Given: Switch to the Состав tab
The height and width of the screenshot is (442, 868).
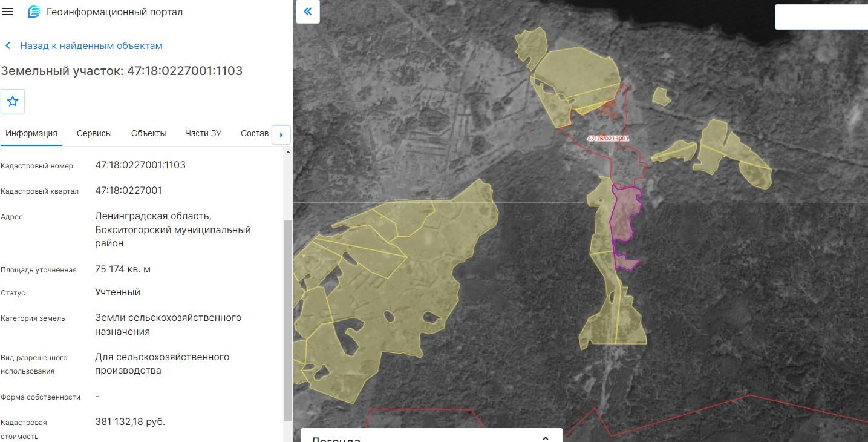Looking at the screenshot, I should coord(254,133).
